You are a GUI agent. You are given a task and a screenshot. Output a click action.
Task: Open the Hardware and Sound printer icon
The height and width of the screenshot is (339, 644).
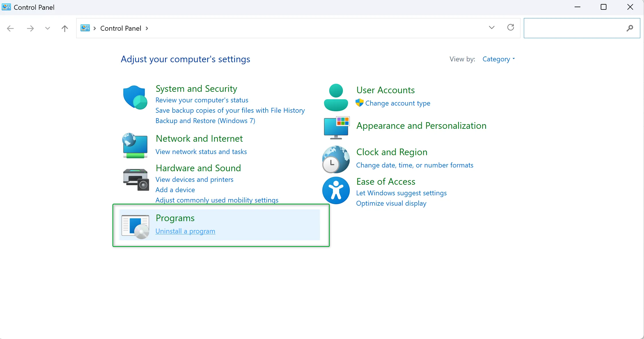(x=136, y=180)
